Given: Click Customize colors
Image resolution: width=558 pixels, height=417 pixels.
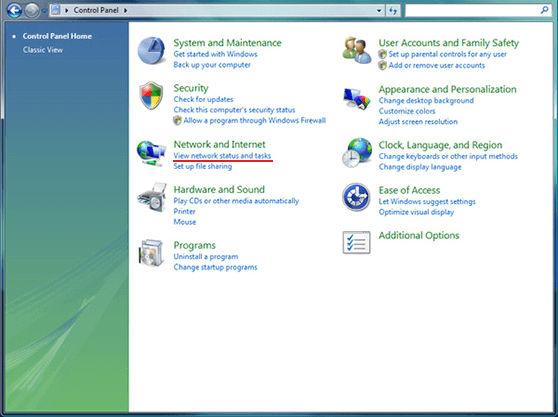Looking at the screenshot, I should 407,111.
